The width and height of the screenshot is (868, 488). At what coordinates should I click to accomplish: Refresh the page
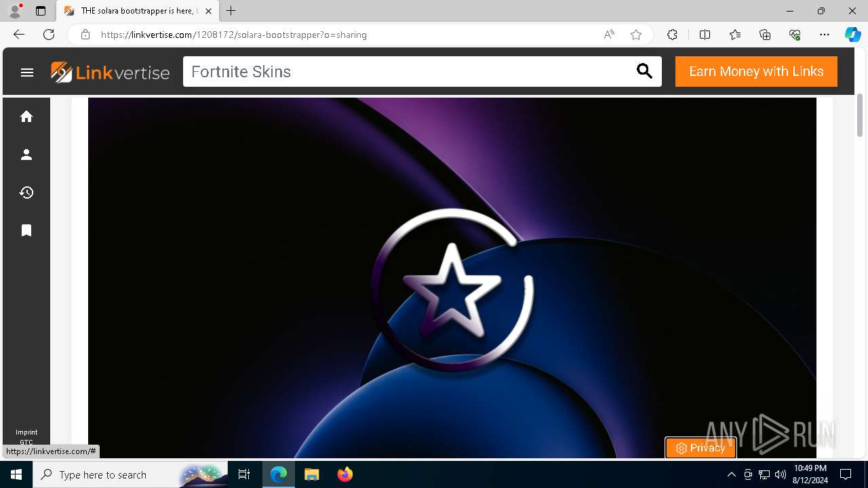click(49, 35)
